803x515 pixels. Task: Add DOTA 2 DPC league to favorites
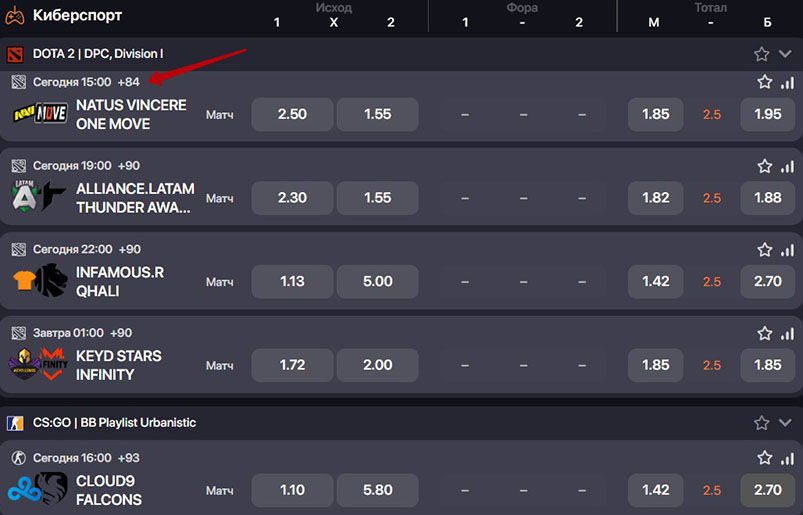coord(762,54)
